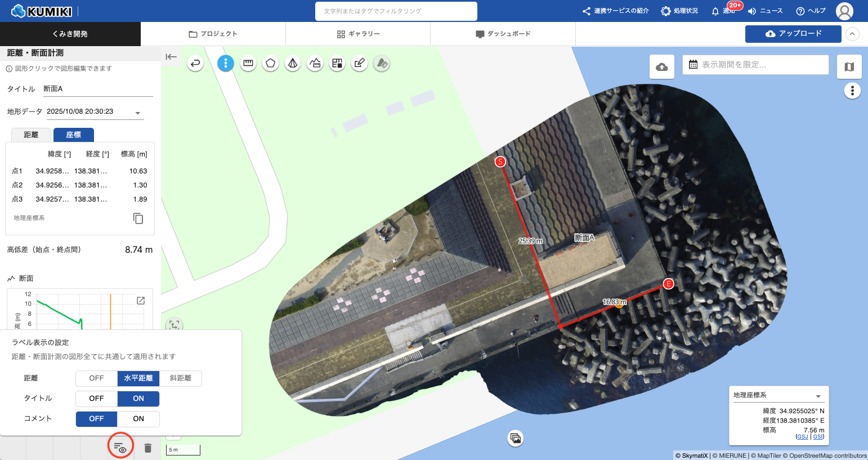Click the 表示期間を限定 date filter field
The image size is (868, 460).
tap(756, 65)
